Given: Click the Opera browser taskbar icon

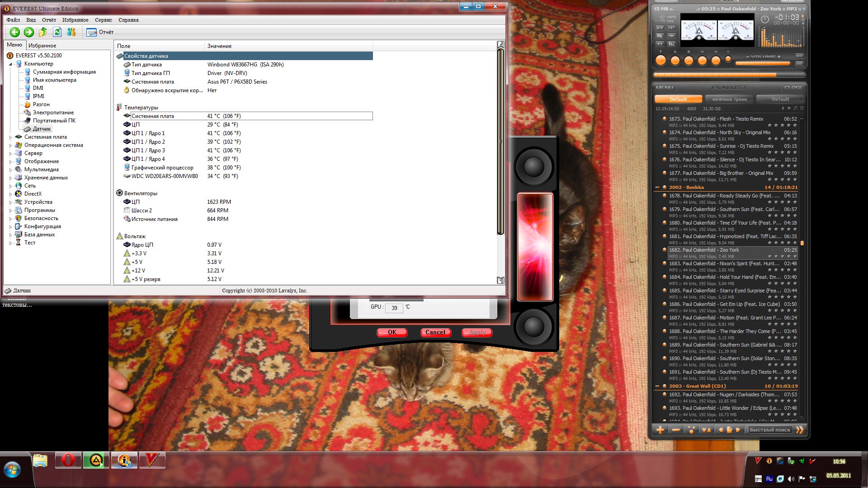Looking at the screenshot, I should coord(68,460).
